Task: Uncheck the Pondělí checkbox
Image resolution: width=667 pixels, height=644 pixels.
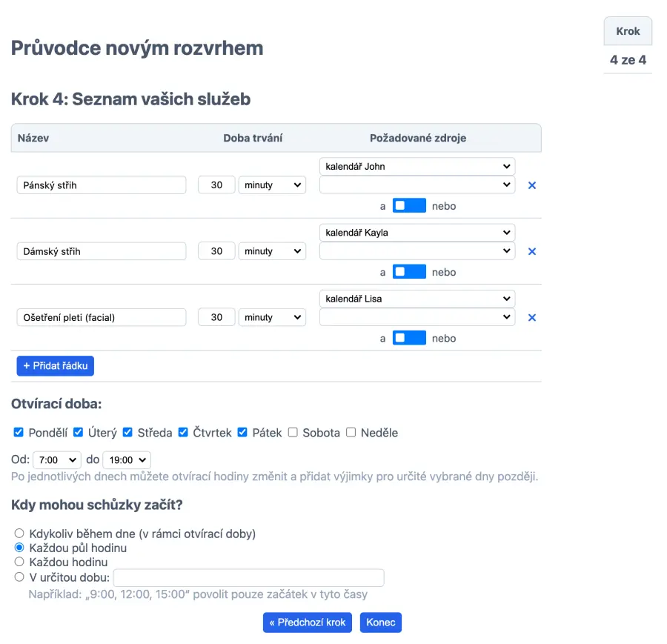Action: [19, 432]
